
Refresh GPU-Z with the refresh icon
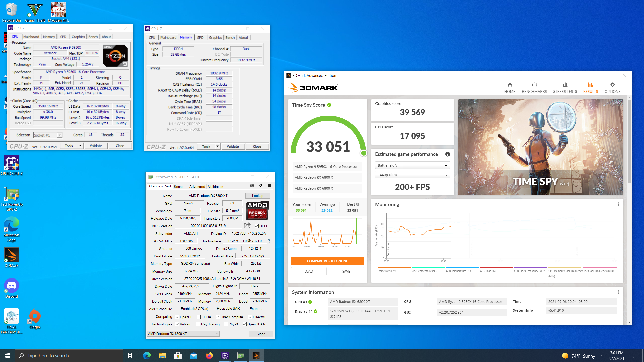click(261, 186)
